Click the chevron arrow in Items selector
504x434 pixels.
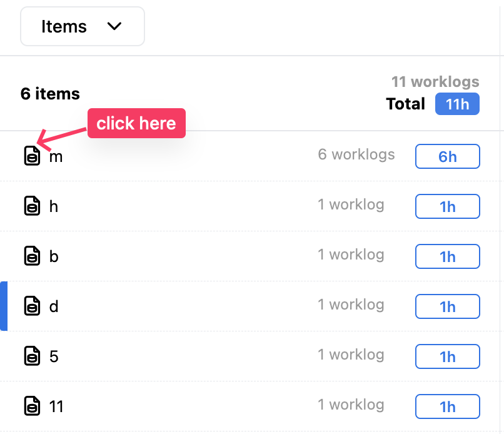114,27
